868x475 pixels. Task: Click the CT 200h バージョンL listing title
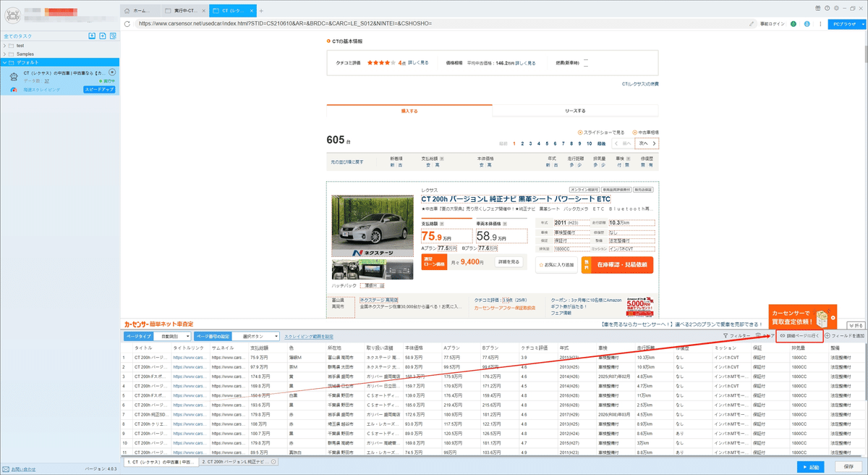tap(516, 199)
